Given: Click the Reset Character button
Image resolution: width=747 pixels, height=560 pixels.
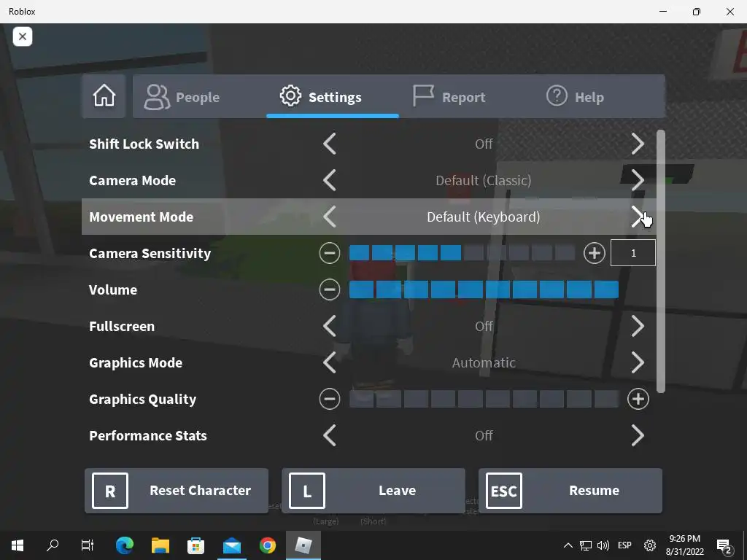Looking at the screenshot, I should [177, 491].
